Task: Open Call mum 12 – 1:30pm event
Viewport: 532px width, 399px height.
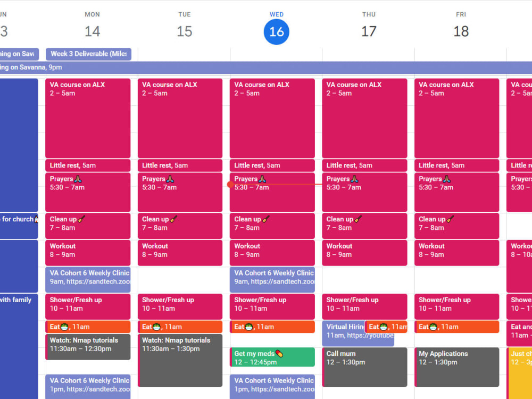Action: pyautogui.click(x=364, y=367)
